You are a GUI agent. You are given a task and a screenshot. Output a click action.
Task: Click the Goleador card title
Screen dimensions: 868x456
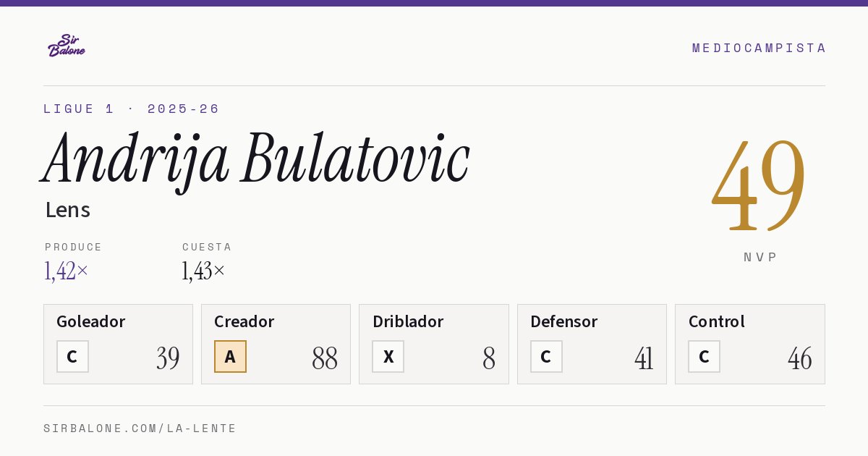click(x=91, y=321)
